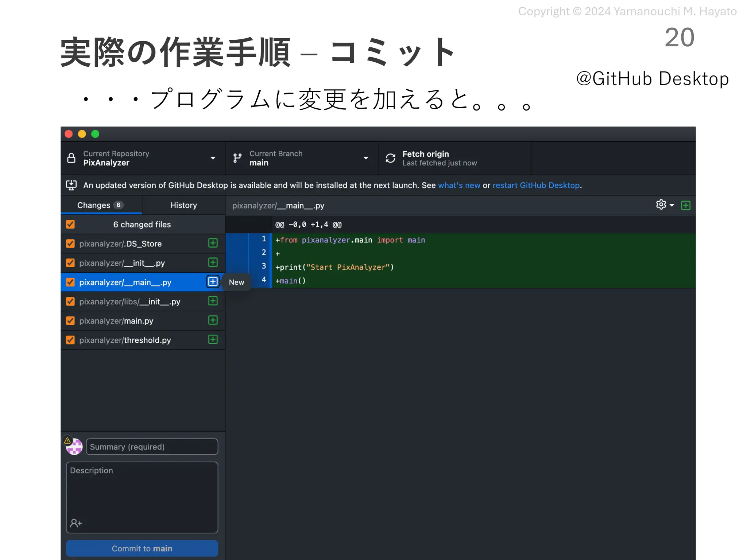Toggle the 6 changed files select-all checkbox
The image size is (747, 560).
click(x=70, y=224)
